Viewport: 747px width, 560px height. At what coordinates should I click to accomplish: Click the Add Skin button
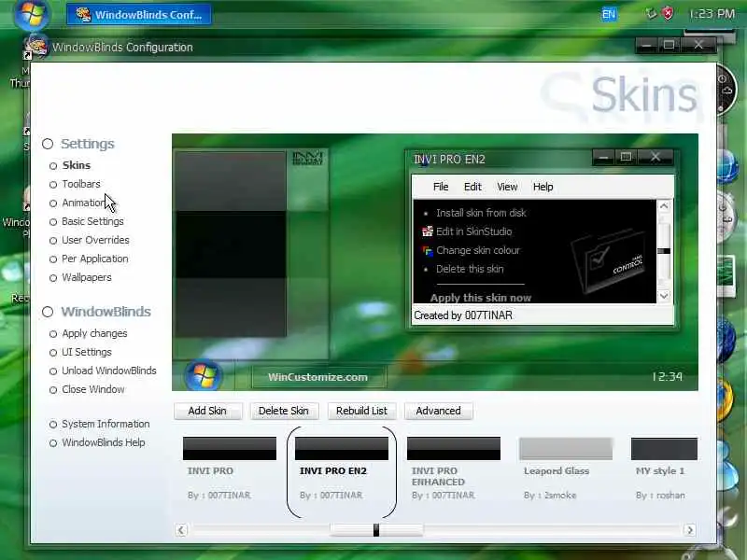coord(207,411)
